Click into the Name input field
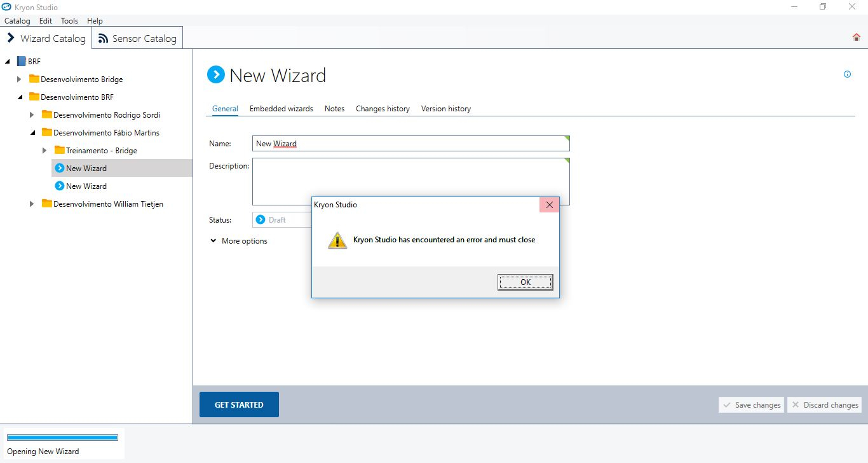Screen dimensions: 868x463 click(411, 143)
